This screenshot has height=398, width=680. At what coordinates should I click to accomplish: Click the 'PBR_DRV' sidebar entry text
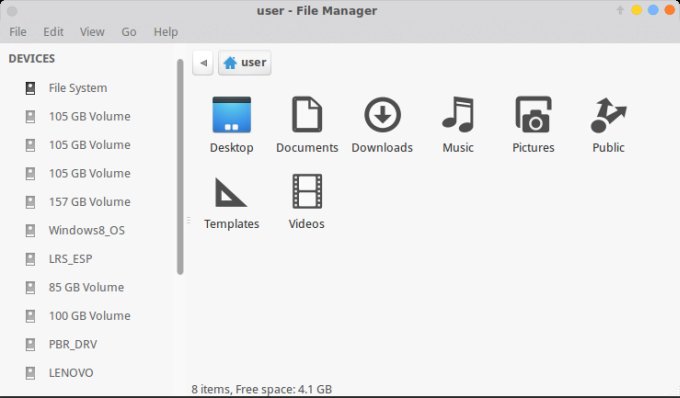tap(73, 344)
